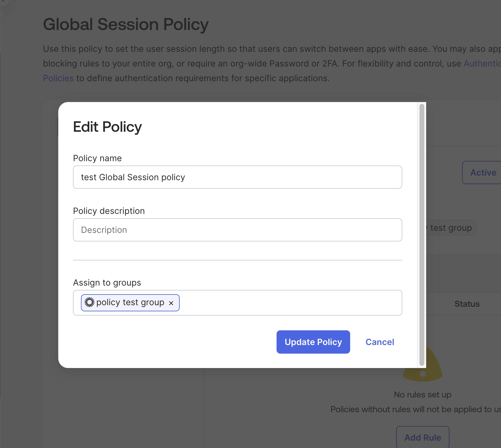Click the Assign to groups label

click(x=107, y=283)
